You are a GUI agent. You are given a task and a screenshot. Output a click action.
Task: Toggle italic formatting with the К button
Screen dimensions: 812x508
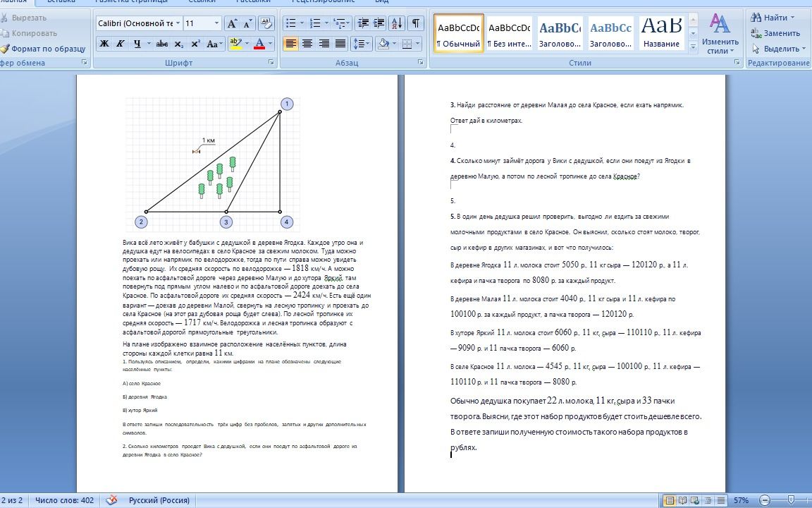(120, 44)
